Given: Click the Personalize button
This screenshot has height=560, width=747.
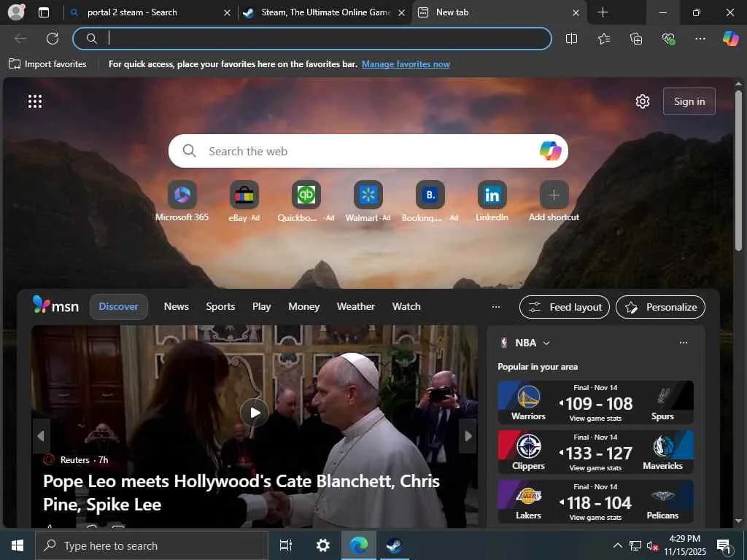Looking at the screenshot, I should tap(660, 307).
